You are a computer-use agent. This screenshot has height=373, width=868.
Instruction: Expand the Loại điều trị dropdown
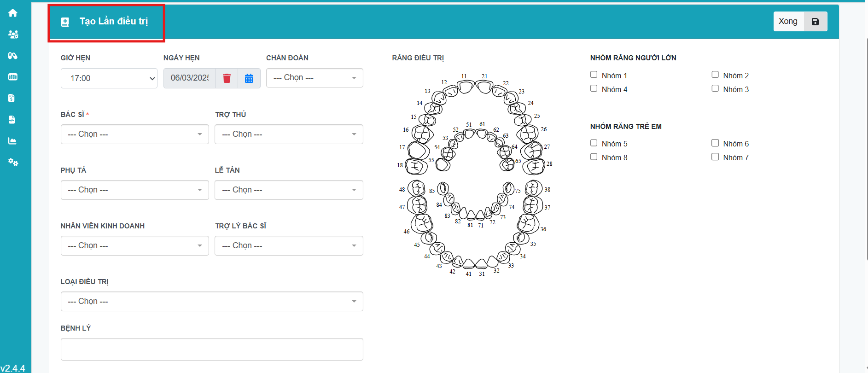pyautogui.click(x=212, y=302)
